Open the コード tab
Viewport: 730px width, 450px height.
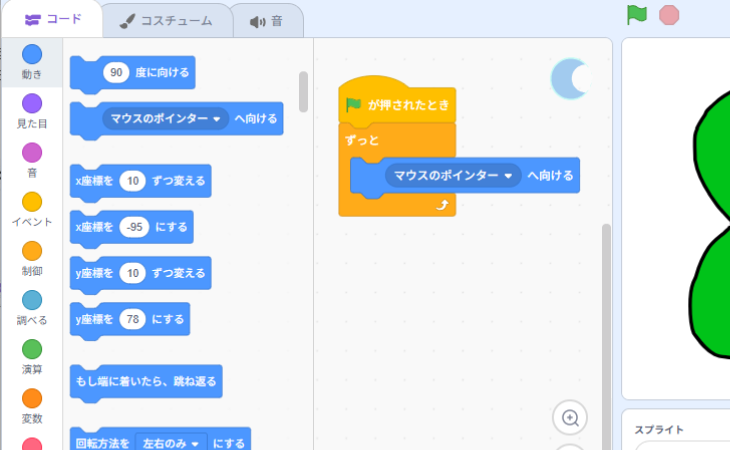click(53, 20)
